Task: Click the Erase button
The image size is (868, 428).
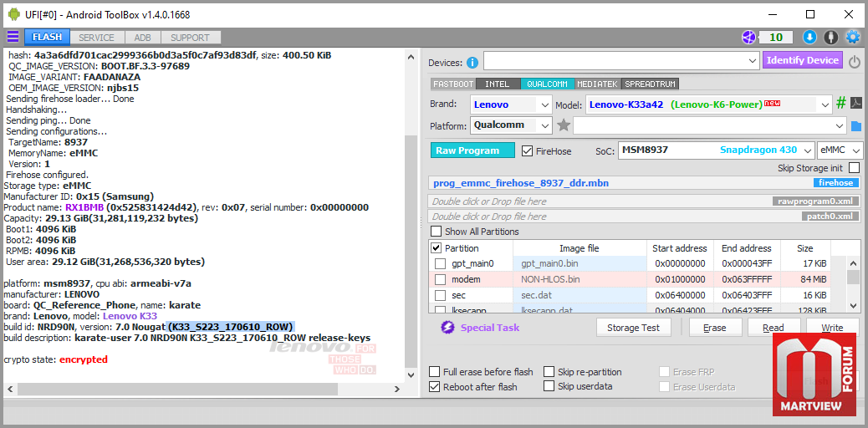Action: point(714,327)
